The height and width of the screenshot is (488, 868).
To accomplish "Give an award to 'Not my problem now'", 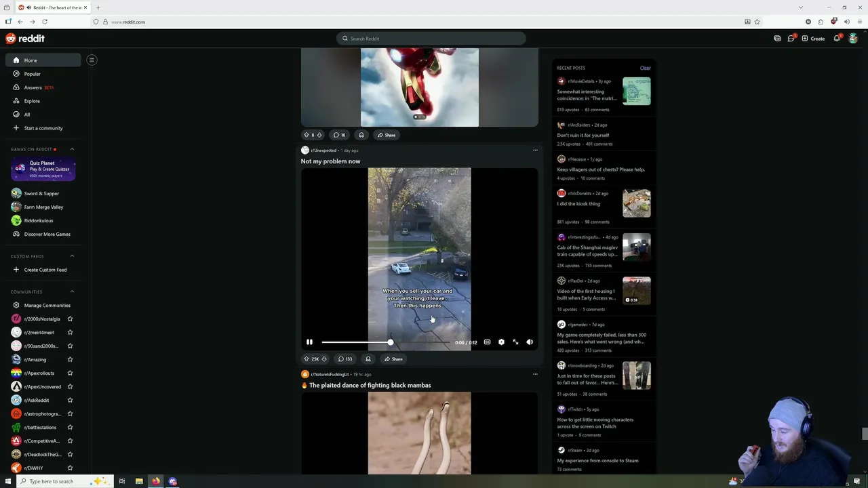I will point(368,359).
